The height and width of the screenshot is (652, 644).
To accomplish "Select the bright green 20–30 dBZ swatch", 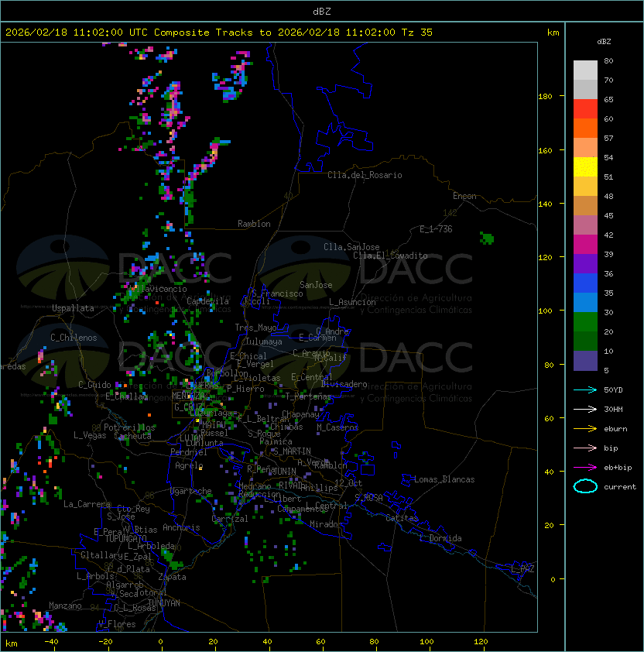I will (x=585, y=322).
